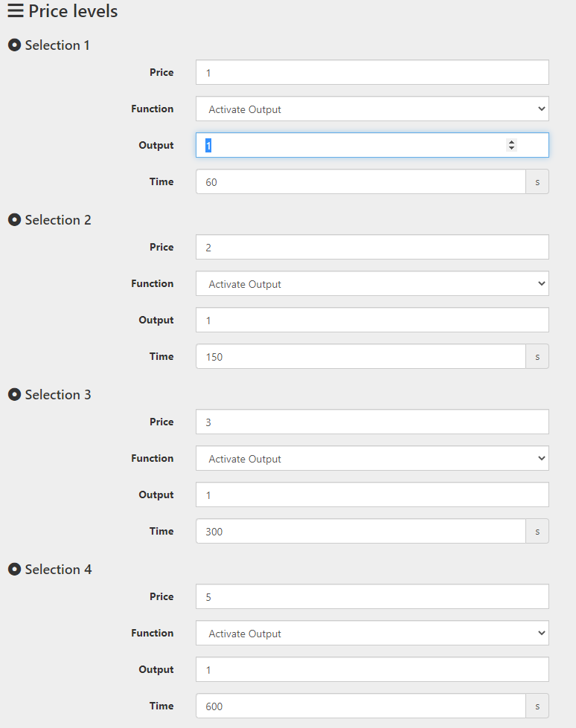The width and height of the screenshot is (576, 728).
Task: Focus the Selection 4 Output input
Action: coord(372,669)
